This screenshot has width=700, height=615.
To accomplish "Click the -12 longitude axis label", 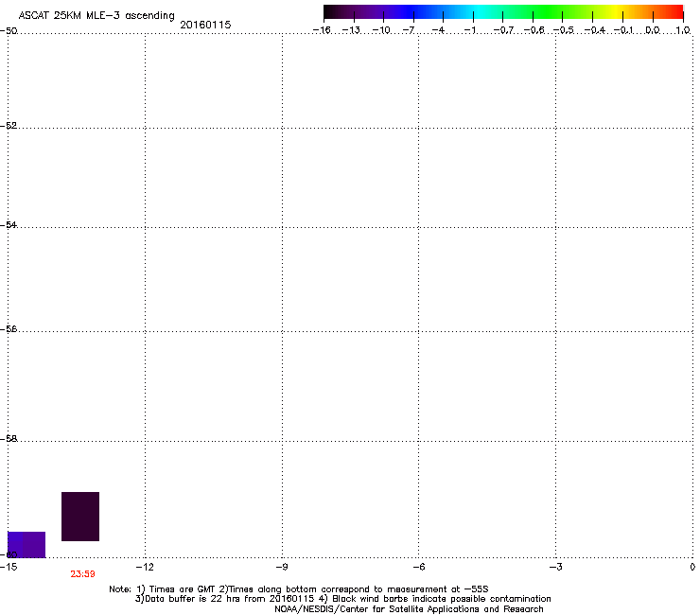I will pos(145,567).
